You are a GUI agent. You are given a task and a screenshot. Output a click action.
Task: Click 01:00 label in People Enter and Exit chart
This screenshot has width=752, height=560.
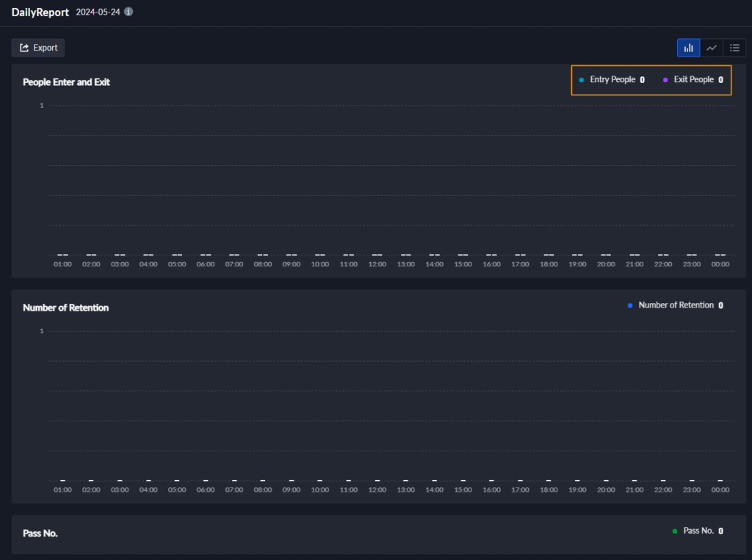[x=62, y=264]
